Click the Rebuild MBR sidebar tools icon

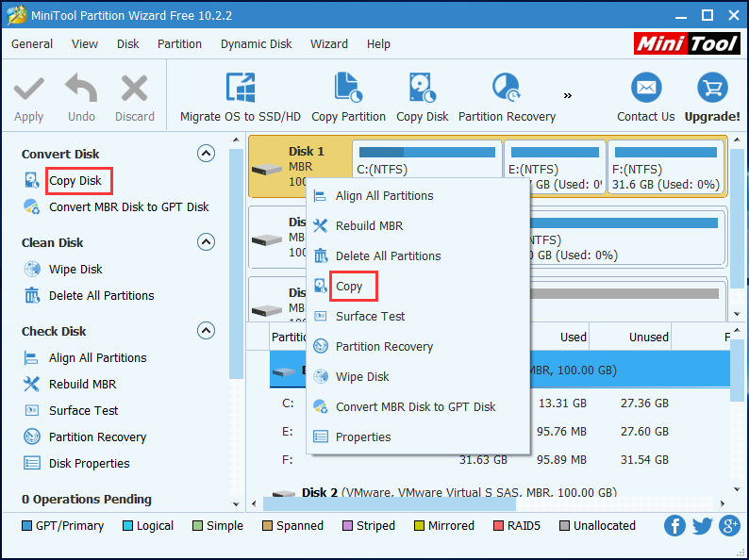point(31,385)
